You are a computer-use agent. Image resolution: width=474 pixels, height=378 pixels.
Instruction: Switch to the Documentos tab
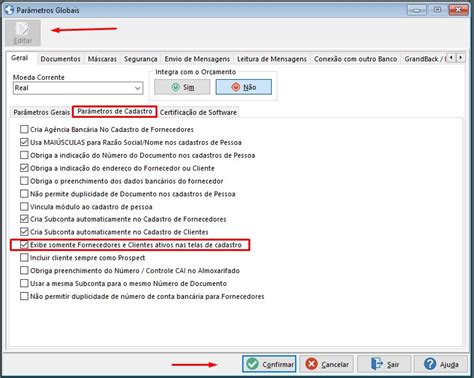[60, 59]
